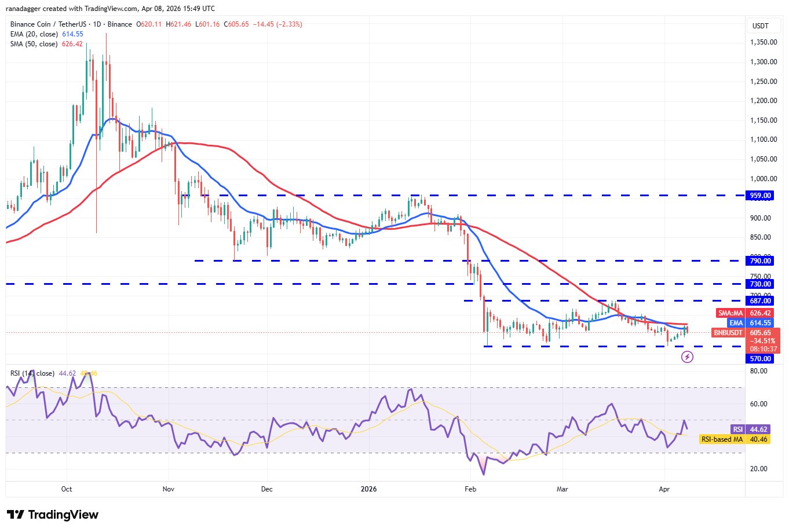Select the SMA:MA 626.42 axis tag
The height and width of the screenshot is (532, 789).
click(745, 313)
